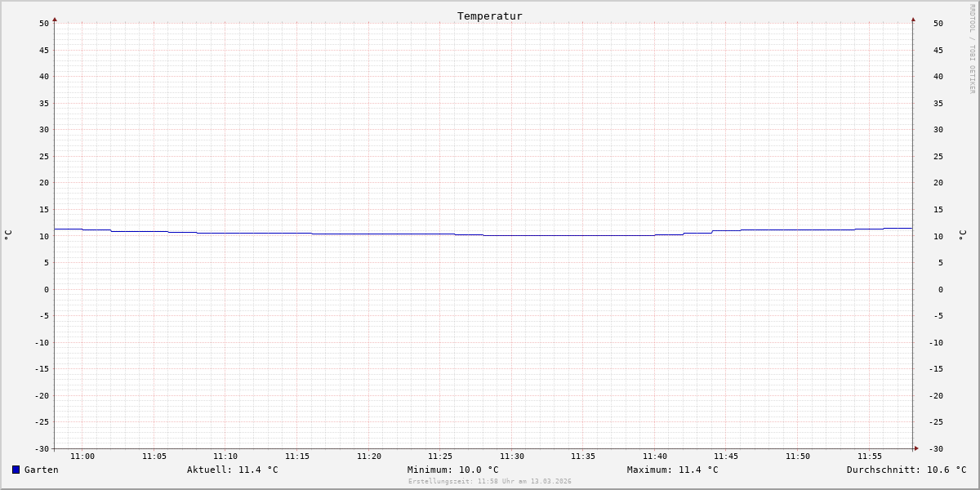Select the Durchschnitt: 10.6 °C value
Image resolution: width=980 pixels, height=490 pixels.
906,470
